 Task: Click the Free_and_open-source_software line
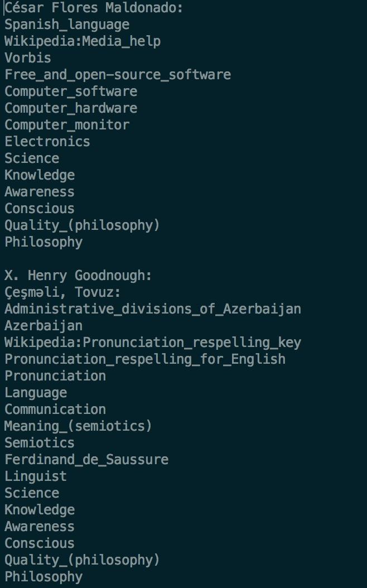118,75
